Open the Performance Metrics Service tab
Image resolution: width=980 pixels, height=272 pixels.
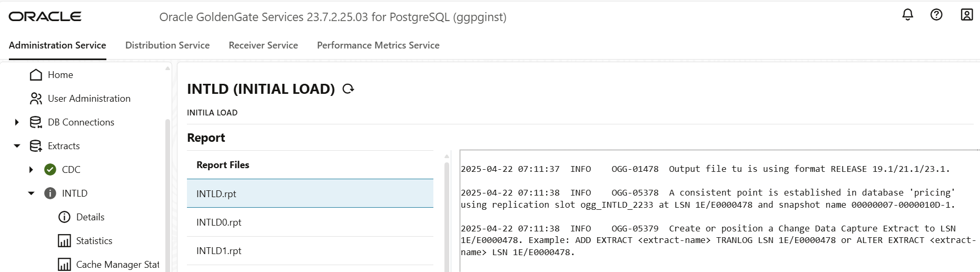378,45
